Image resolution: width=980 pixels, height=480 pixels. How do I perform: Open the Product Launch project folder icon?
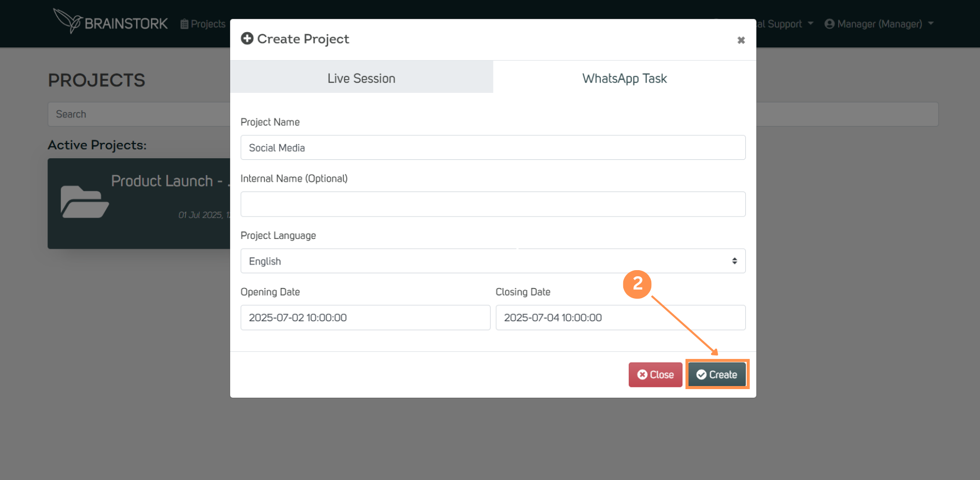(x=85, y=202)
